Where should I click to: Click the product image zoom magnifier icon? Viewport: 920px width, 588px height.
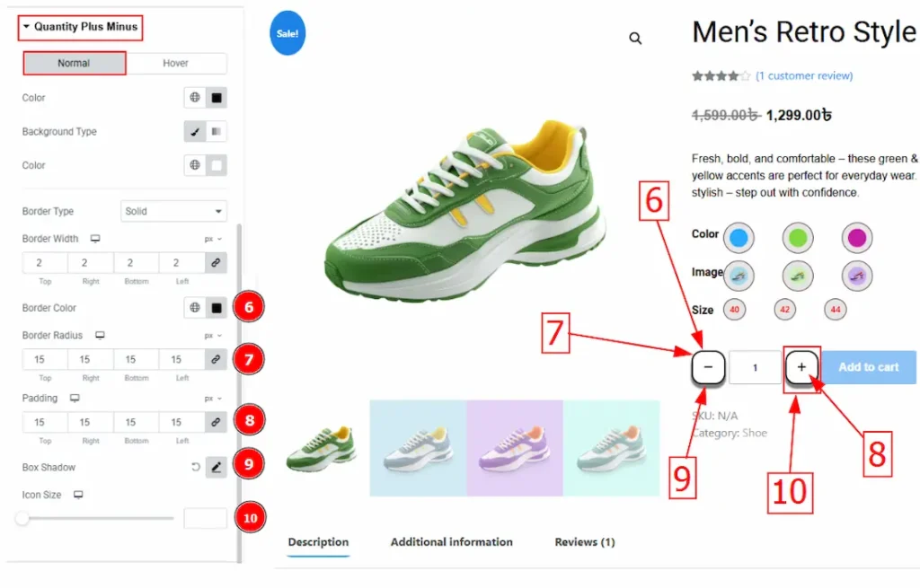635,39
